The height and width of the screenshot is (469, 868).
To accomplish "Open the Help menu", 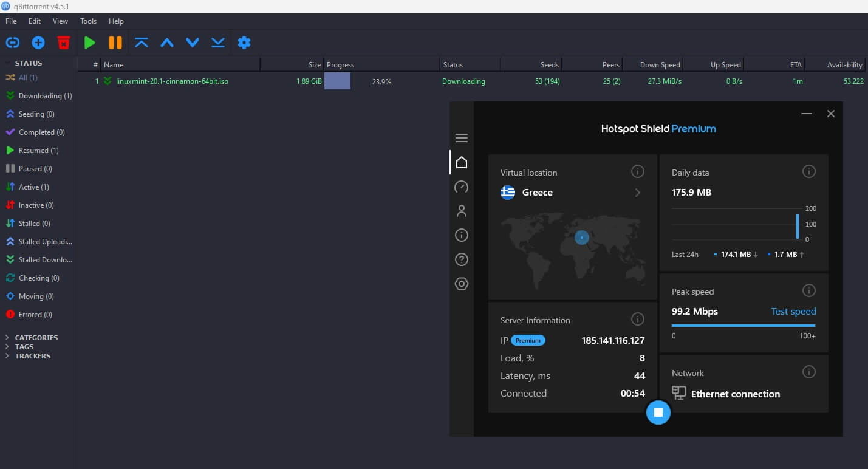I will coord(116,21).
